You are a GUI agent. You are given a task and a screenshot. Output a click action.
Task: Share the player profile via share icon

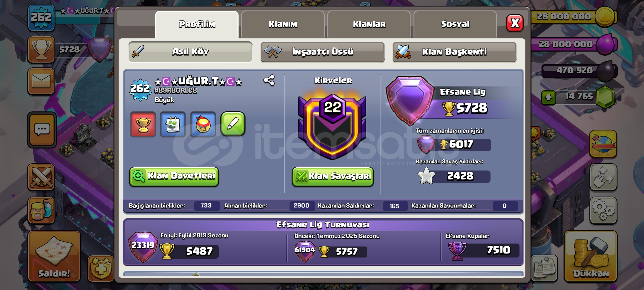[269, 80]
